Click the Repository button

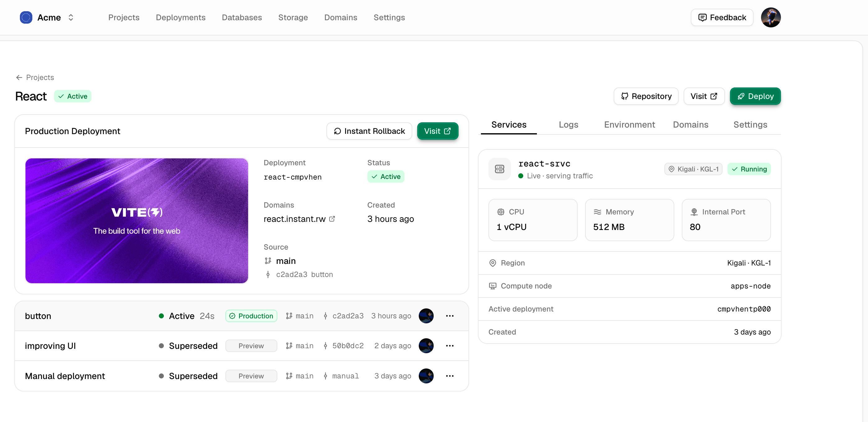(x=646, y=96)
